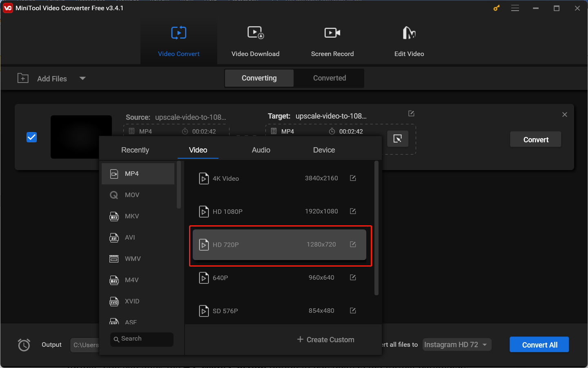Select the 4K Video preset
This screenshot has height=368, width=588.
tap(279, 178)
